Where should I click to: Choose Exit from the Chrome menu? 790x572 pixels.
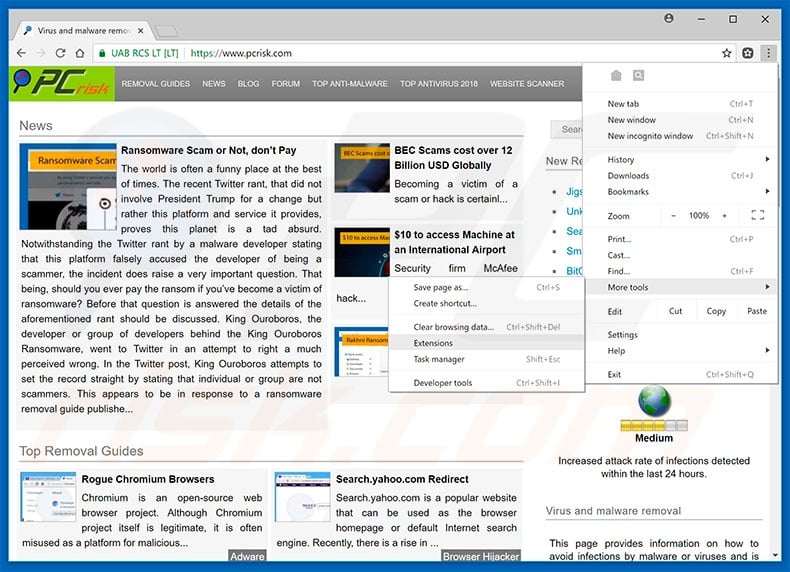tap(680, 374)
